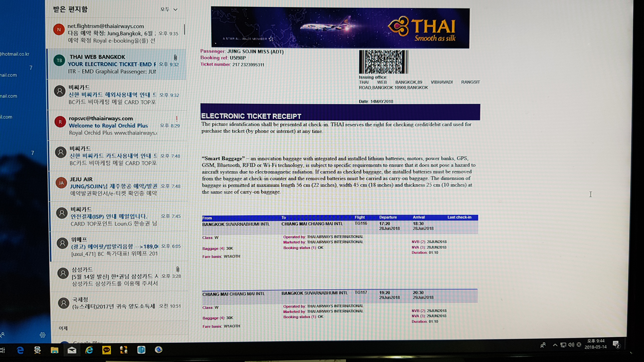
Task: Click the ELECTRONIC TICKET RECEIPT header
Action: [x=251, y=116]
